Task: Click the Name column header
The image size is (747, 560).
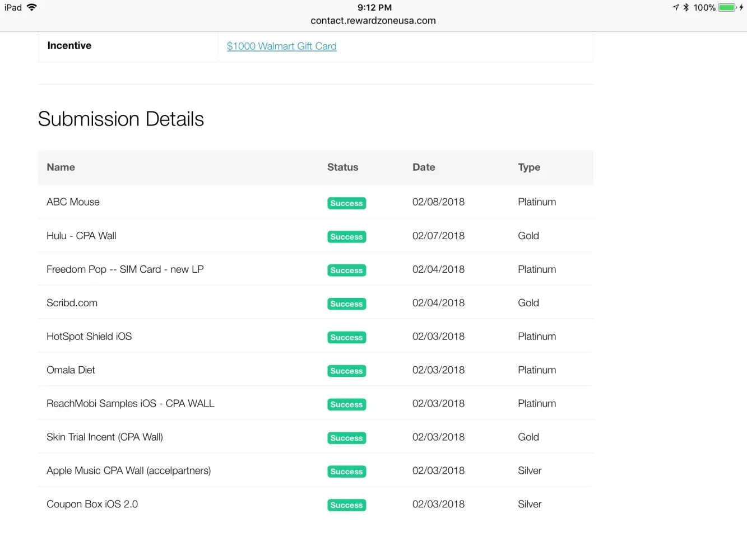Action: [61, 167]
